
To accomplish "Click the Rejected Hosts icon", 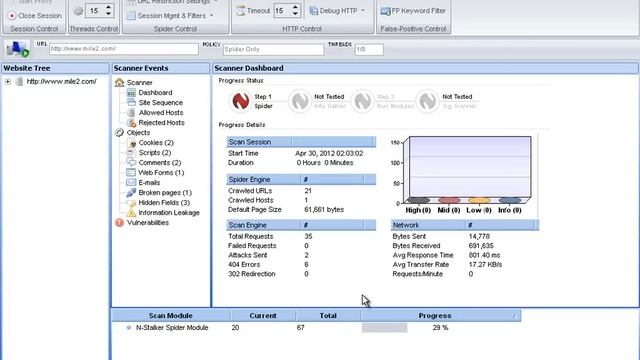I will pos(131,122).
